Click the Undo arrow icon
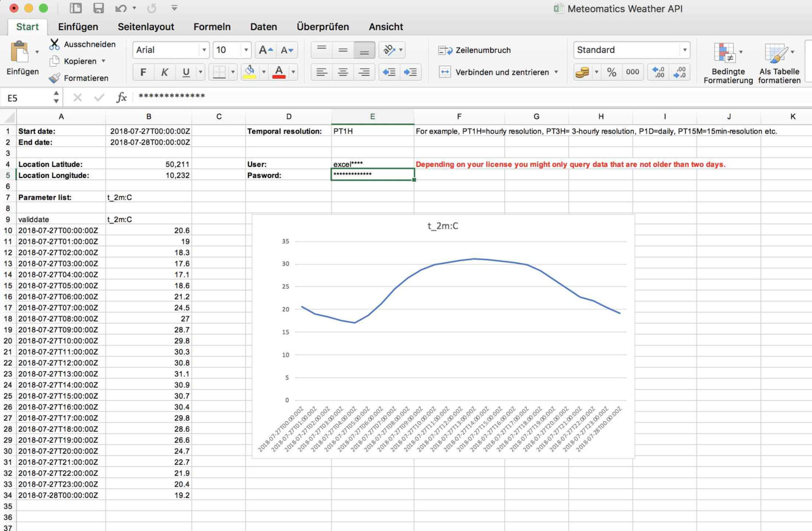Viewport: 812px width, 531px height. click(121, 8)
